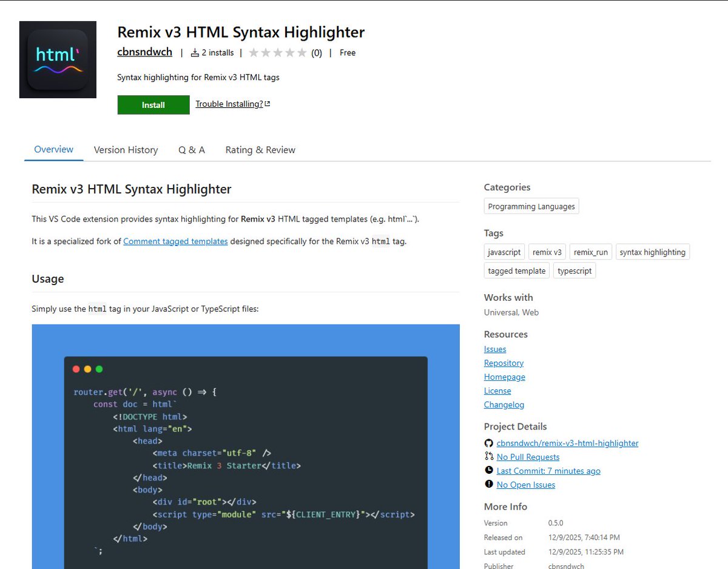Open the Changelog resource link
Viewport: 728px width, 569px height.
(x=504, y=405)
